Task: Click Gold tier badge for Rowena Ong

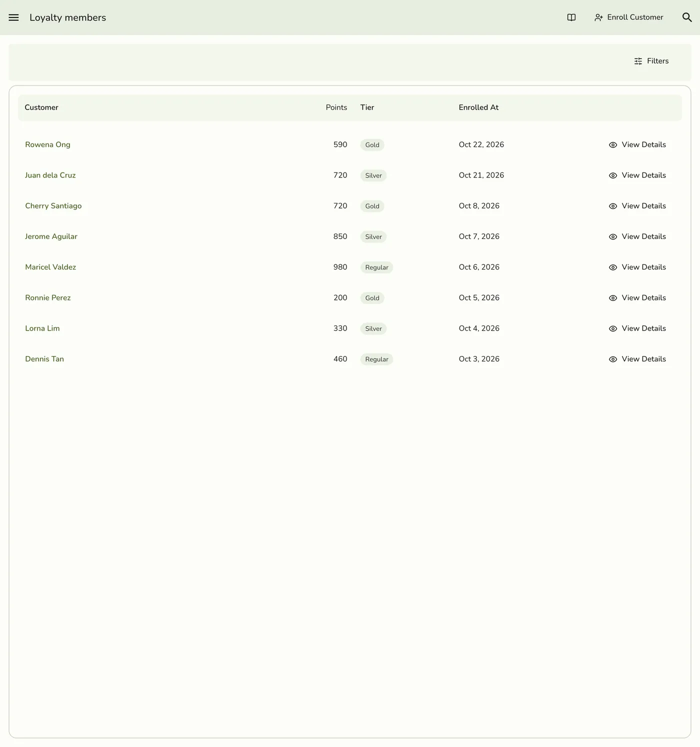Action: click(x=372, y=145)
